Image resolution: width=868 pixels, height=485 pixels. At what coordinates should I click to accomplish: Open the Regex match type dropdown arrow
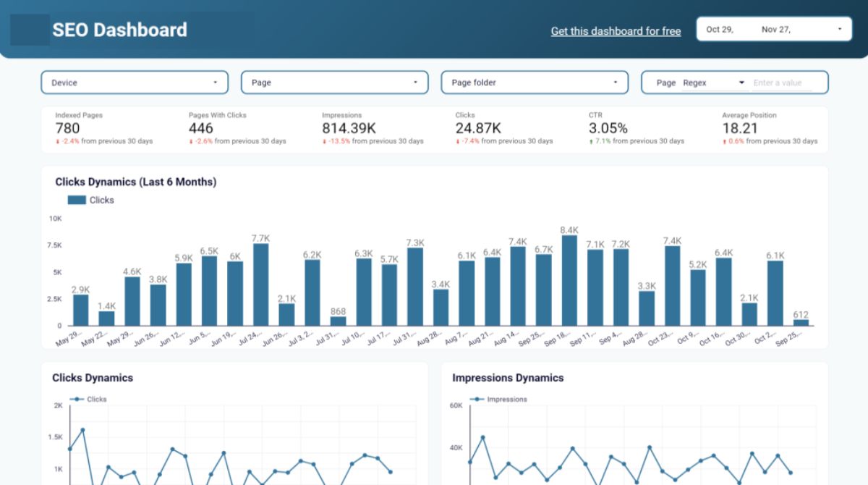(x=741, y=83)
